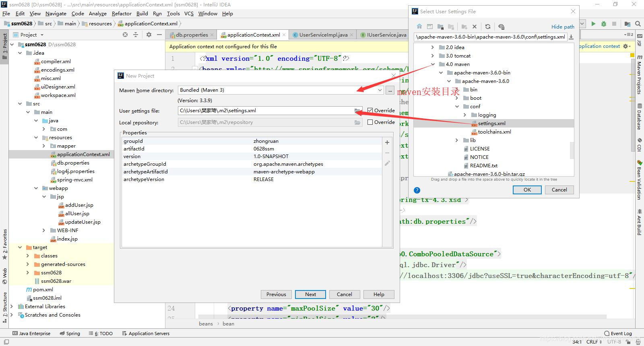Open the VCS menu
The image size is (644, 346).
tap(189, 13)
